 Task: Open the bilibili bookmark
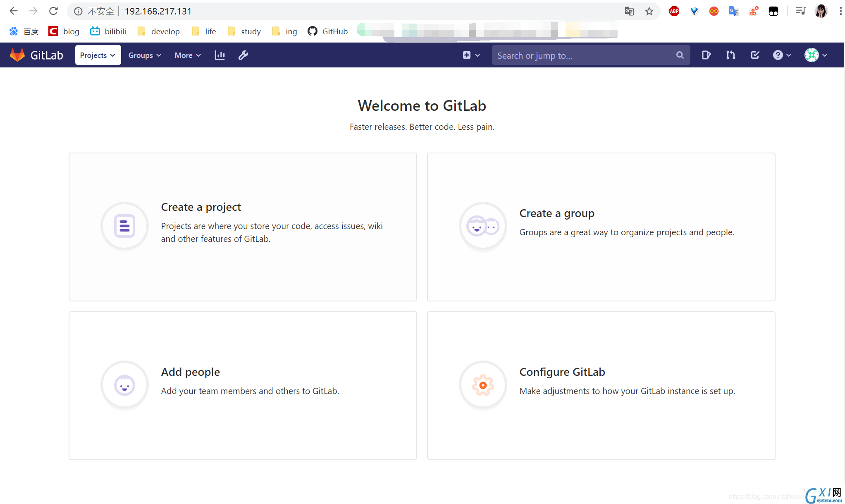pos(108,31)
